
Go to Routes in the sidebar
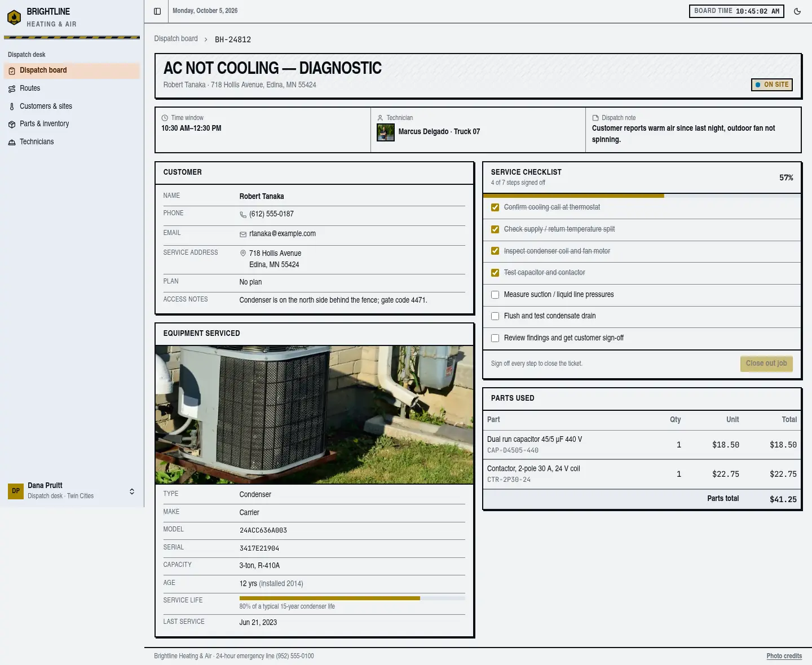pos(72,88)
